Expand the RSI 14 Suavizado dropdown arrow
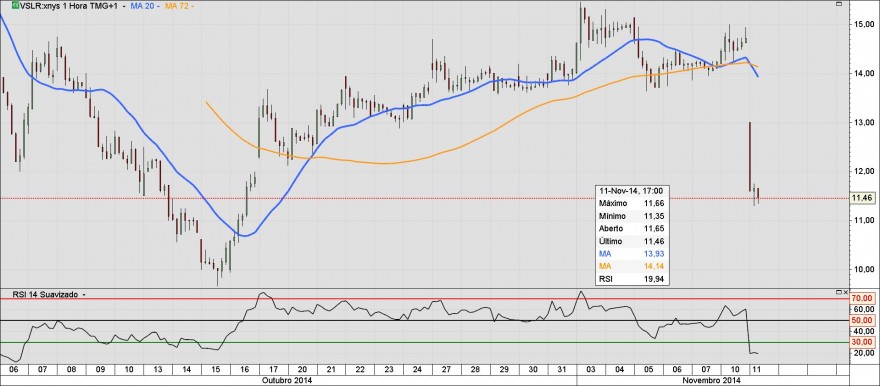The image size is (880, 386). click(84, 293)
